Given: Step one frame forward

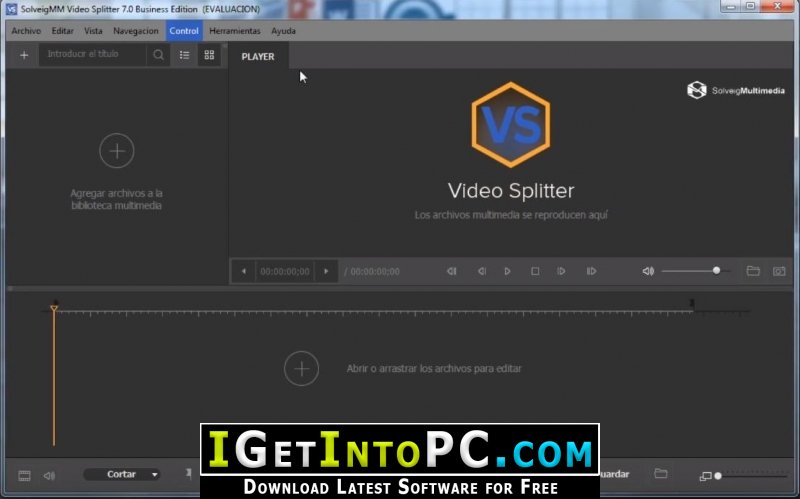Looking at the screenshot, I should (561, 271).
